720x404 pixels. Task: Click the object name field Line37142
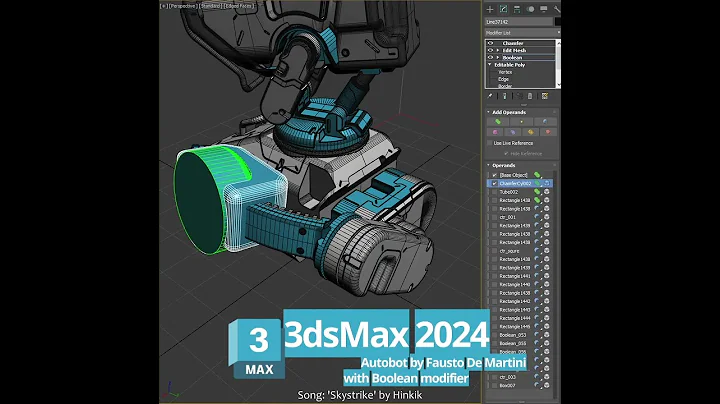click(519, 22)
